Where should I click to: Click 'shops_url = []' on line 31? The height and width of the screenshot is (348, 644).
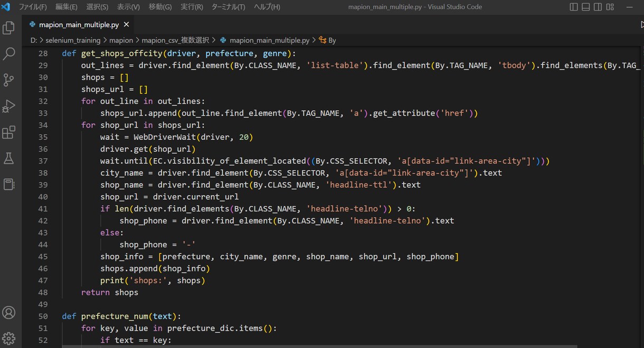click(115, 89)
